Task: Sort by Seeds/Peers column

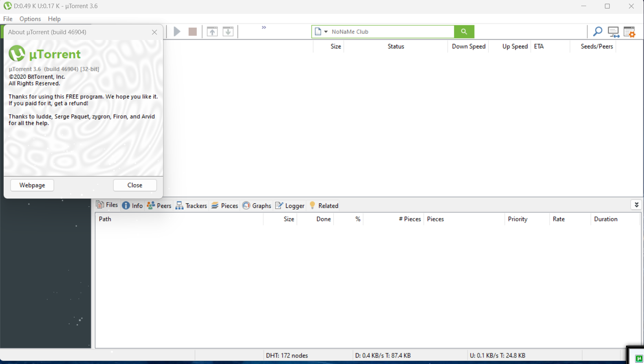Action: pyautogui.click(x=593, y=46)
